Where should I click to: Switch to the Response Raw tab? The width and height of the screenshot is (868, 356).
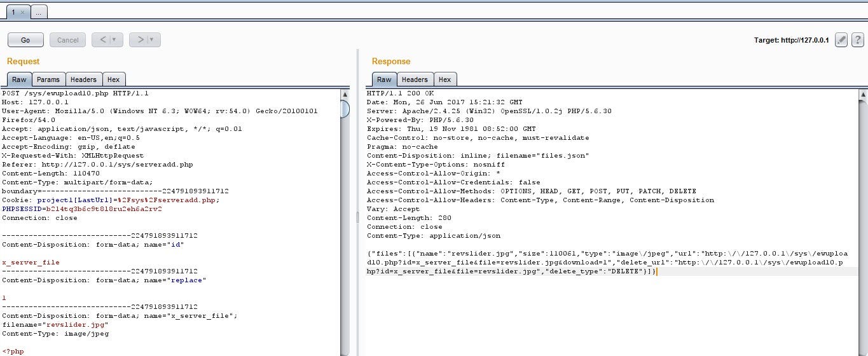pyautogui.click(x=384, y=79)
